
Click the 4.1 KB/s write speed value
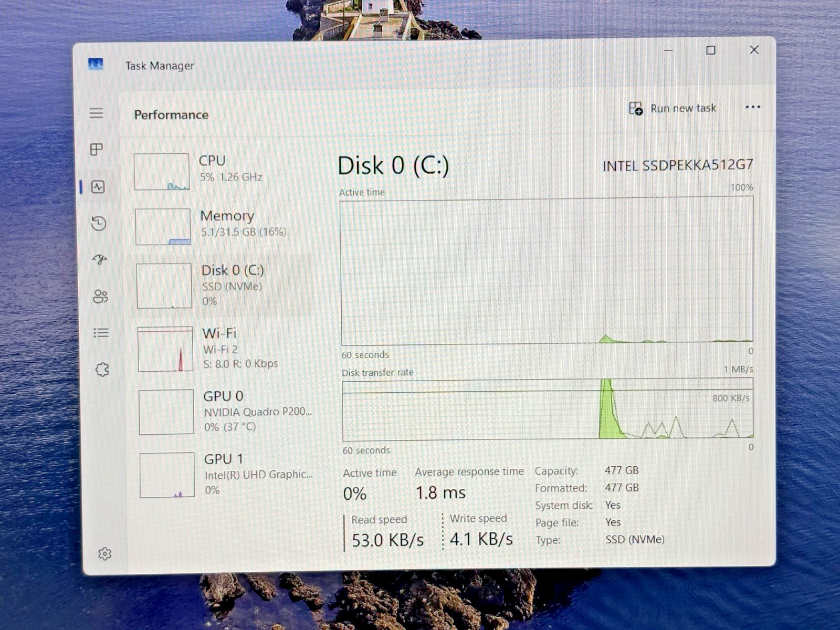point(481,539)
